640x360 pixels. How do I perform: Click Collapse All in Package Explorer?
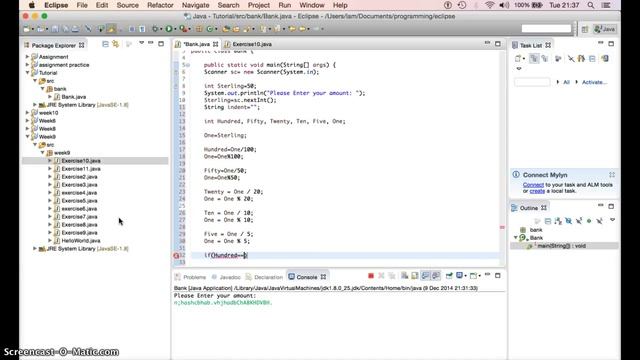click(x=105, y=44)
